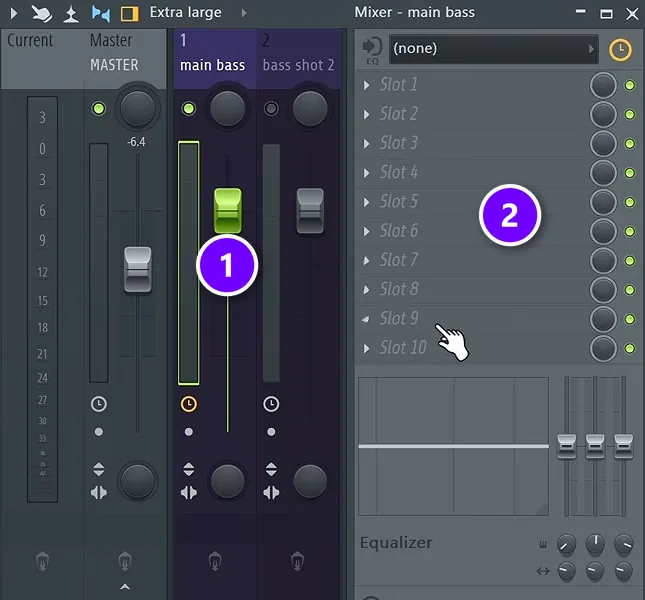Click the Master track pan knob

pyautogui.click(x=137, y=108)
